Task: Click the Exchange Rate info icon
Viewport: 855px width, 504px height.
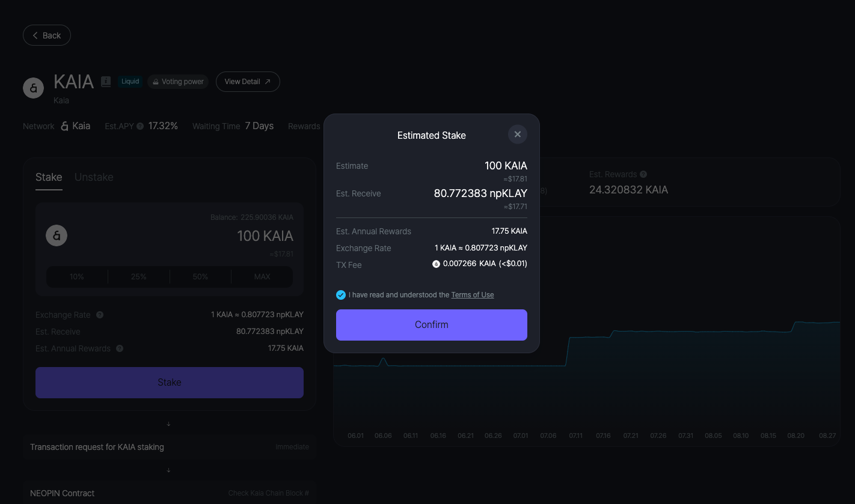Action: [100, 315]
